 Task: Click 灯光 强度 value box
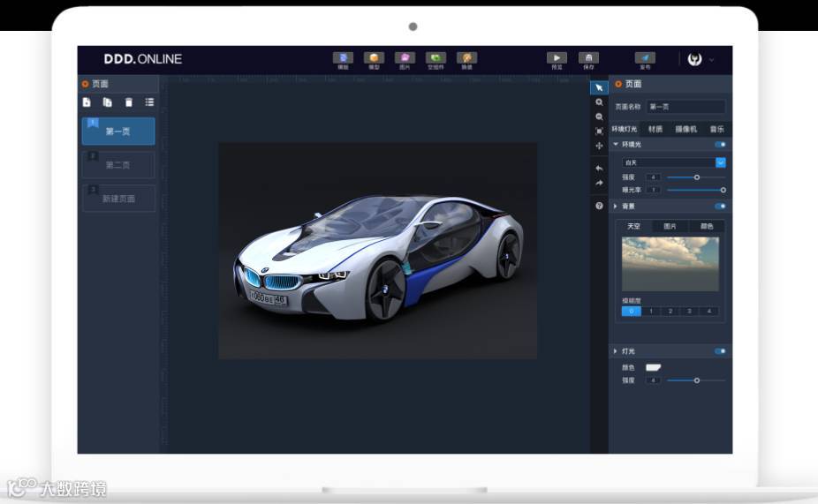tap(653, 380)
